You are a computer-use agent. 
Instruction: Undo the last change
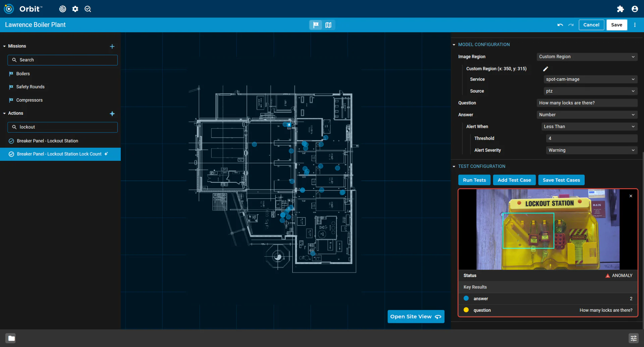560,25
